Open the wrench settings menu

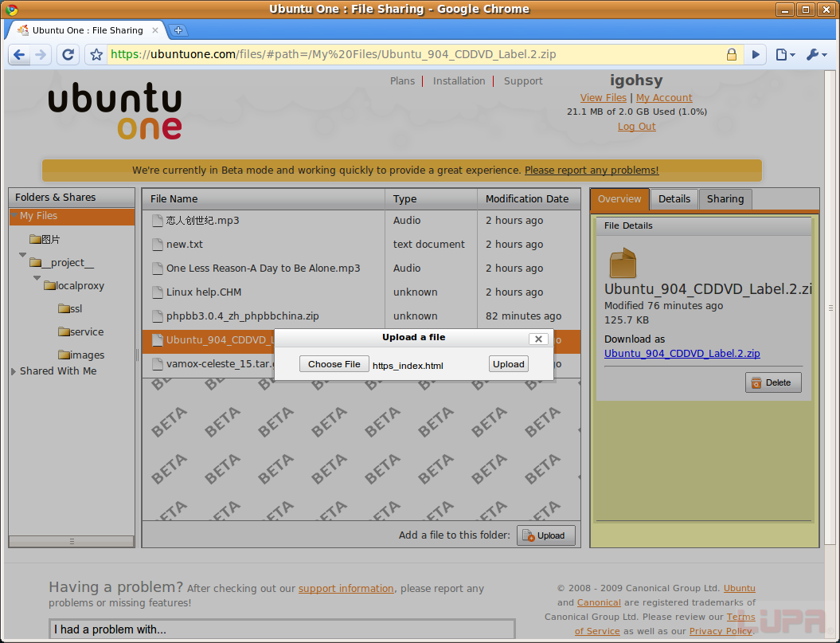[x=816, y=54]
